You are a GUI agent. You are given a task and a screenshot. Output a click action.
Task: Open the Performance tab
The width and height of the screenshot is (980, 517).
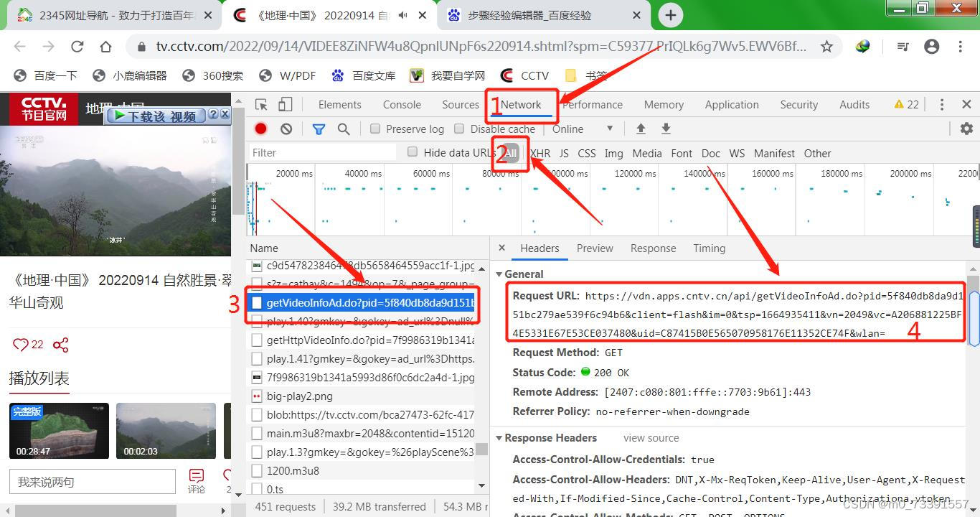point(593,105)
